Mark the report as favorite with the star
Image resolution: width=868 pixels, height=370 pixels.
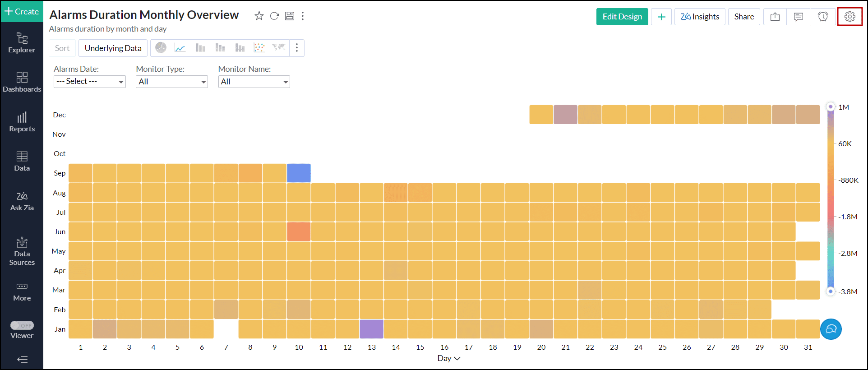(259, 16)
